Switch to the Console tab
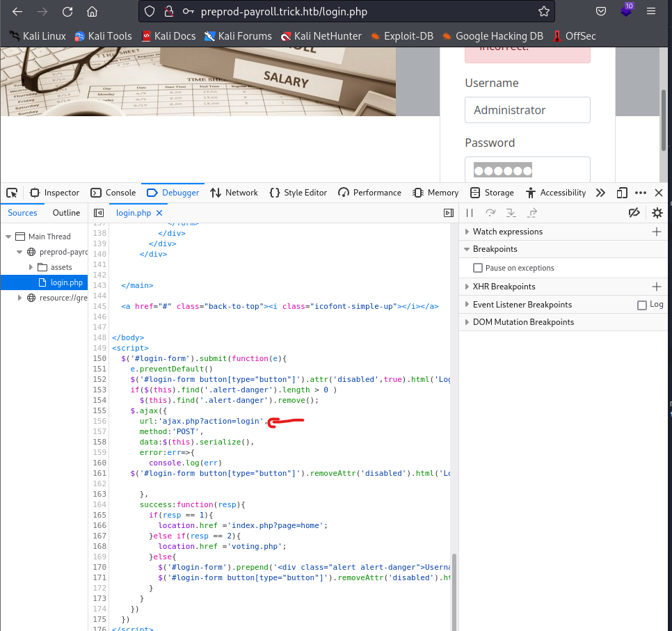This screenshot has height=631, width=672. 113,193
